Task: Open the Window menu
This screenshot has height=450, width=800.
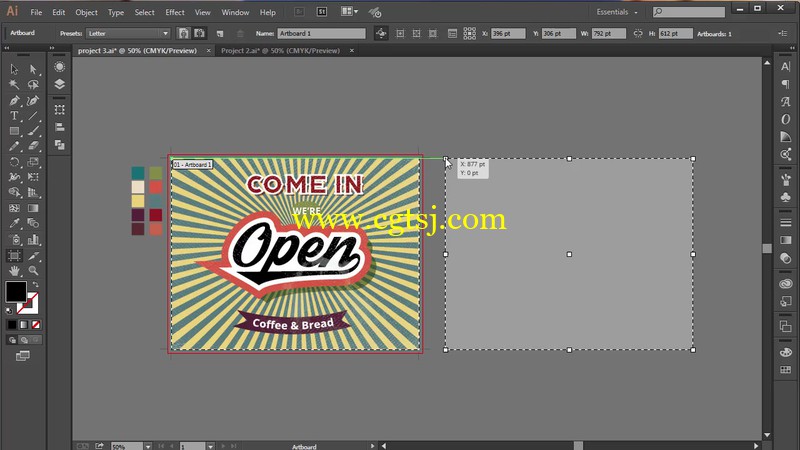Action: (235, 12)
